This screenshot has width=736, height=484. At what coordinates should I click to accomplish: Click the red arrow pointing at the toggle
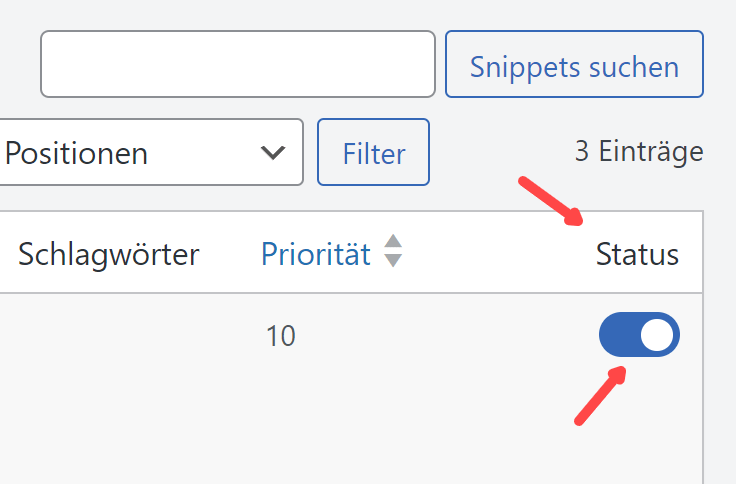click(600, 395)
